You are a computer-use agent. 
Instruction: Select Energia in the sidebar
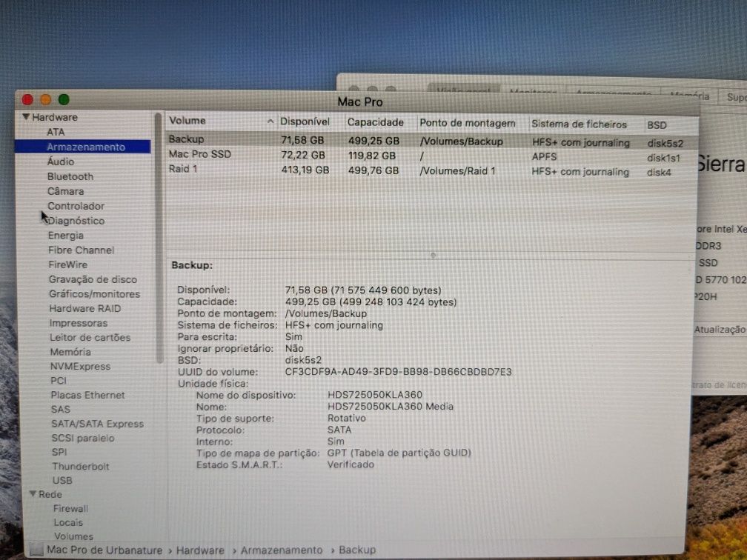tap(66, 236)
